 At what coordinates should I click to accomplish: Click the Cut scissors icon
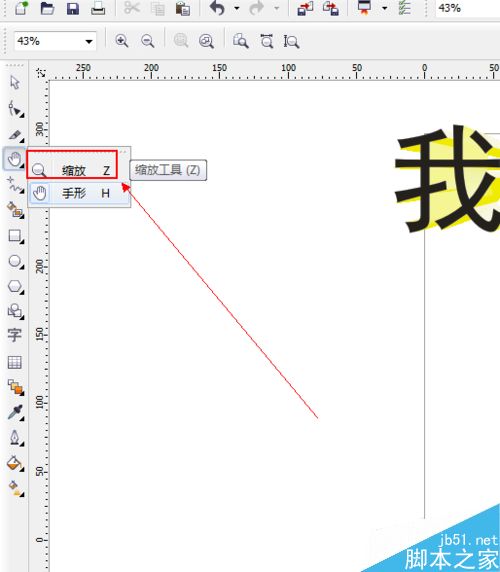tap(132, 8)
